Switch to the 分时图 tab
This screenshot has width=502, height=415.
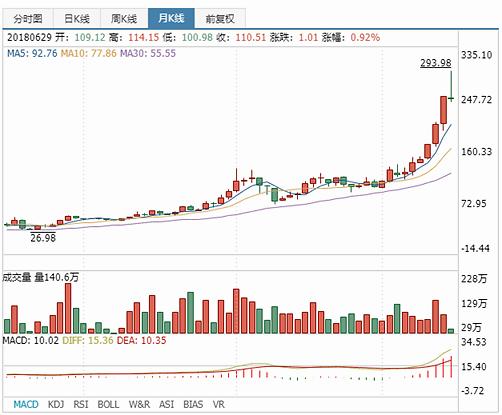pyautogui.click(x=28, y=18)
